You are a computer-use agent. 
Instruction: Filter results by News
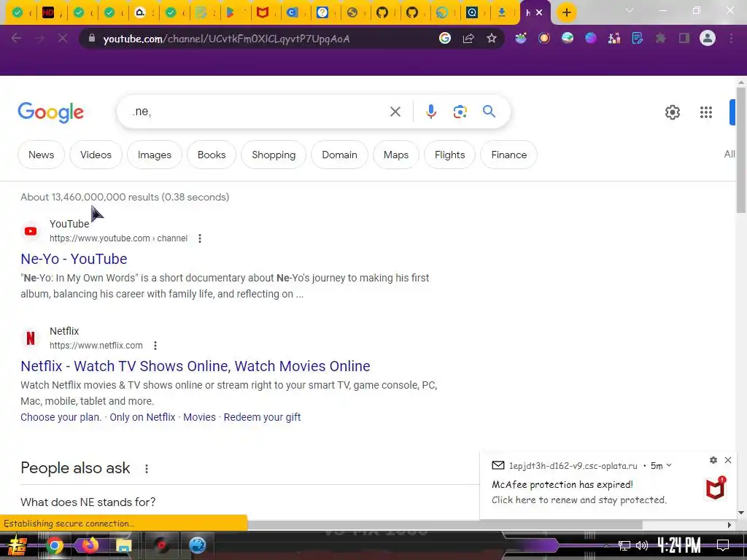pos(41,155)
